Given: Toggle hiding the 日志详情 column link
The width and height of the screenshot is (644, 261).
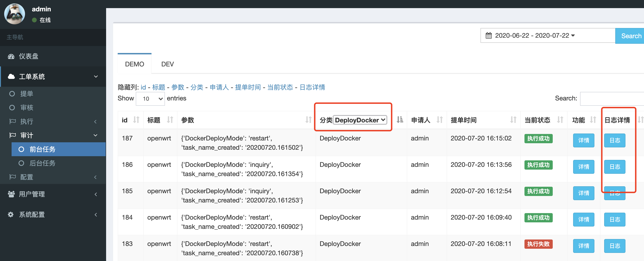Looking at the screenshot, I should (312, 87).
